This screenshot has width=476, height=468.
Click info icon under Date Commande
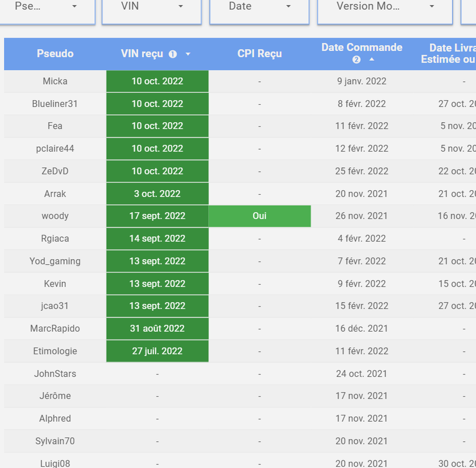(x=356, y=60)
